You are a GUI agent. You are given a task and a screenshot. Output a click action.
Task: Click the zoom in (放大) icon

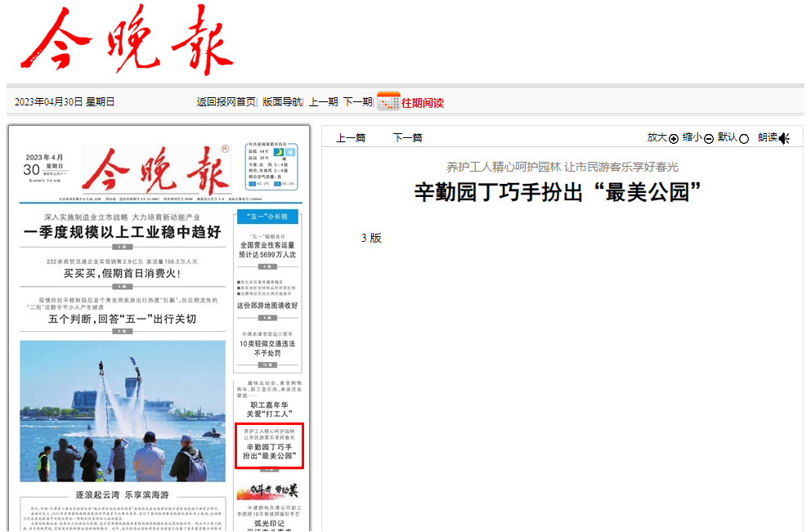(x=673, y=137)
